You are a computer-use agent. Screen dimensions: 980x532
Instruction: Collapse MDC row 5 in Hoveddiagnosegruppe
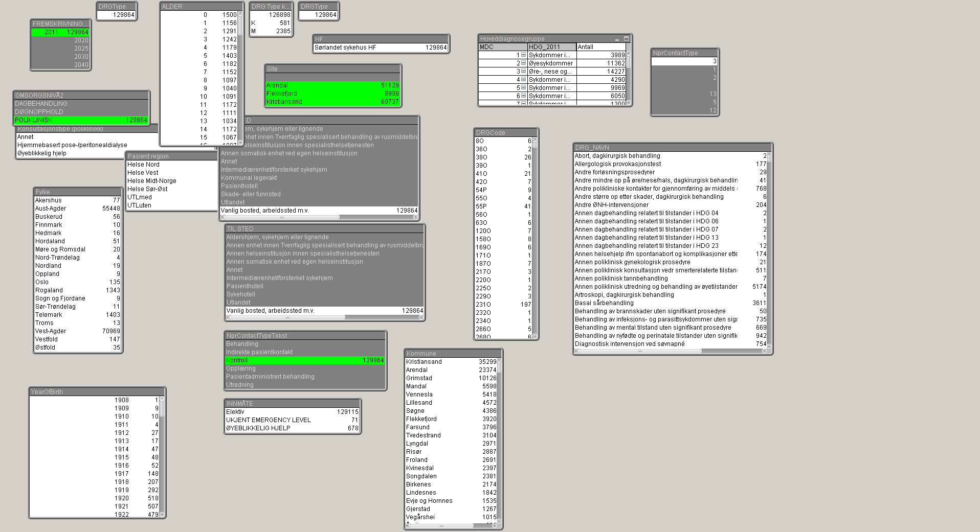pos(523,88)
